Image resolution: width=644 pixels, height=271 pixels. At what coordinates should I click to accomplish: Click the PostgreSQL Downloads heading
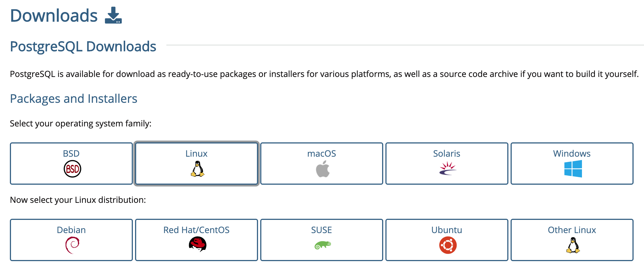click(x=83, y=46)
